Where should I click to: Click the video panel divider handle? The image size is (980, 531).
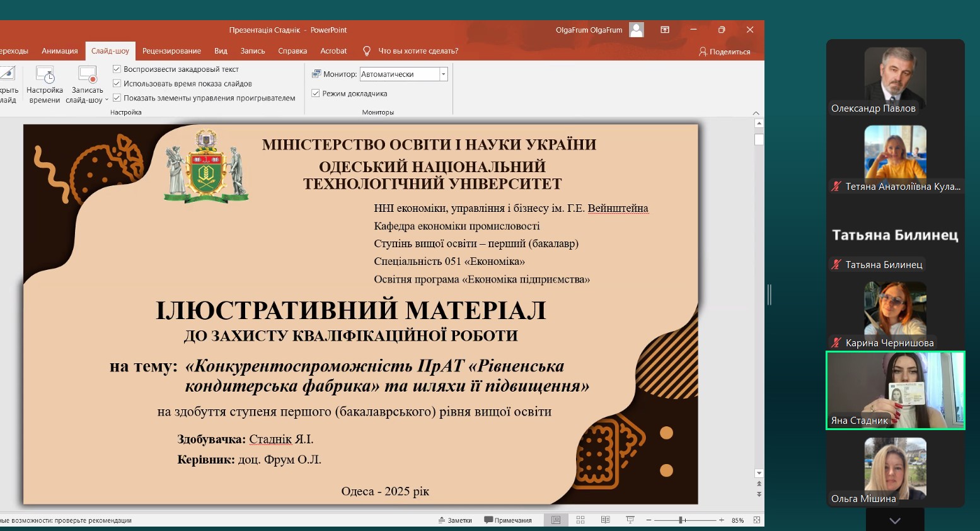click(x=770, y=295)
